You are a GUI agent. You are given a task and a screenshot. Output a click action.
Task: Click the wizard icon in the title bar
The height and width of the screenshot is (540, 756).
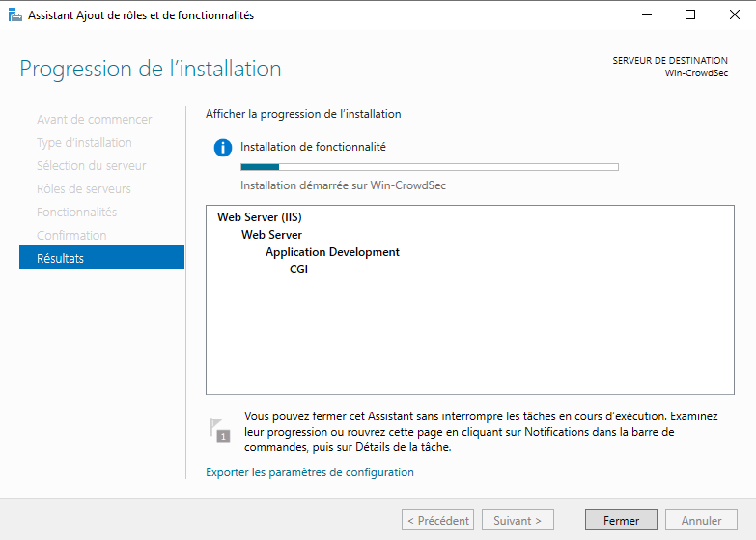pos(14,15)
